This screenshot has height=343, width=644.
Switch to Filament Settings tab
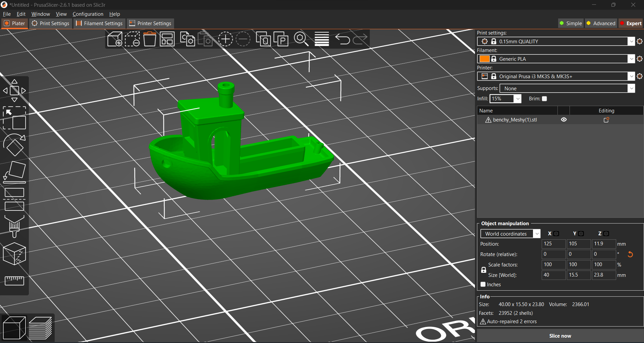(99, 23)
